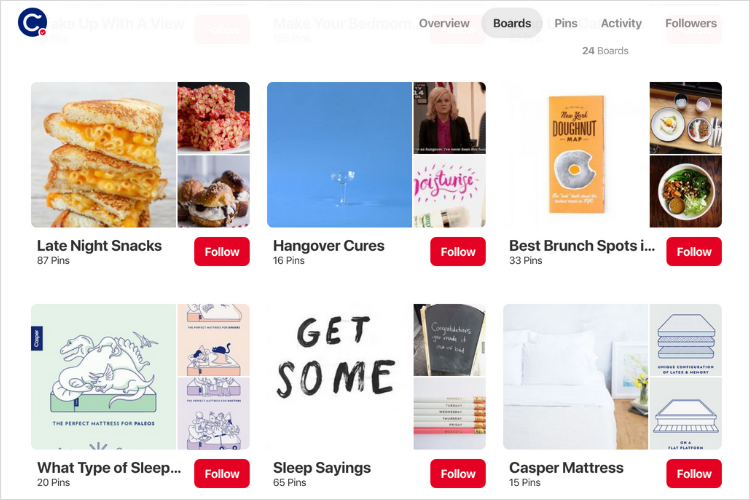View the Followers tab

(691, 23)
